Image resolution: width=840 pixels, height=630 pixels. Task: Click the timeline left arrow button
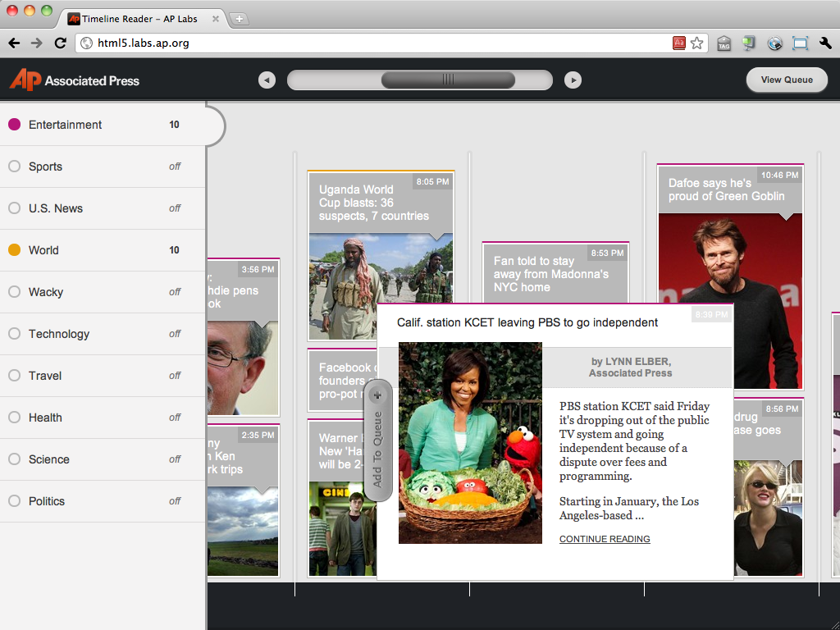coord(267,80)
